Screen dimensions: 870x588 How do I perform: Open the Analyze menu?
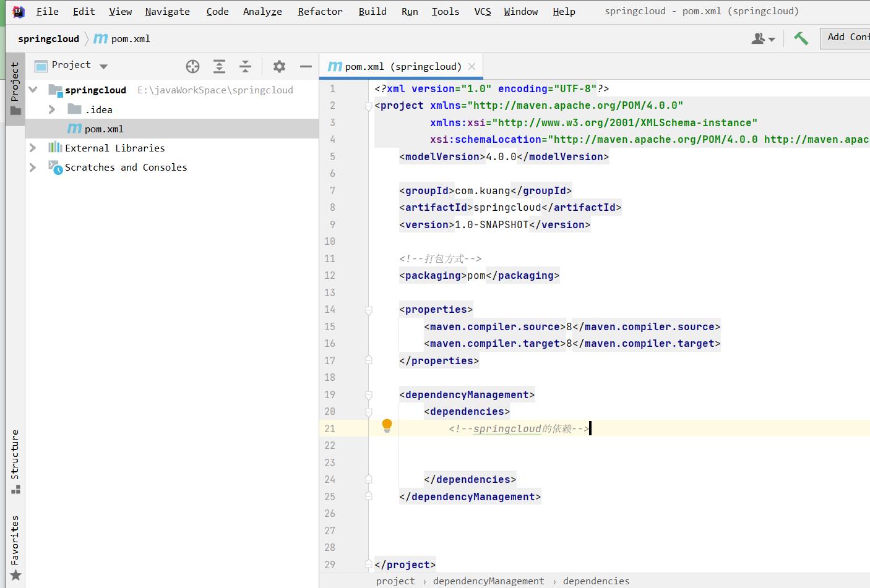(x=262, y=11)
